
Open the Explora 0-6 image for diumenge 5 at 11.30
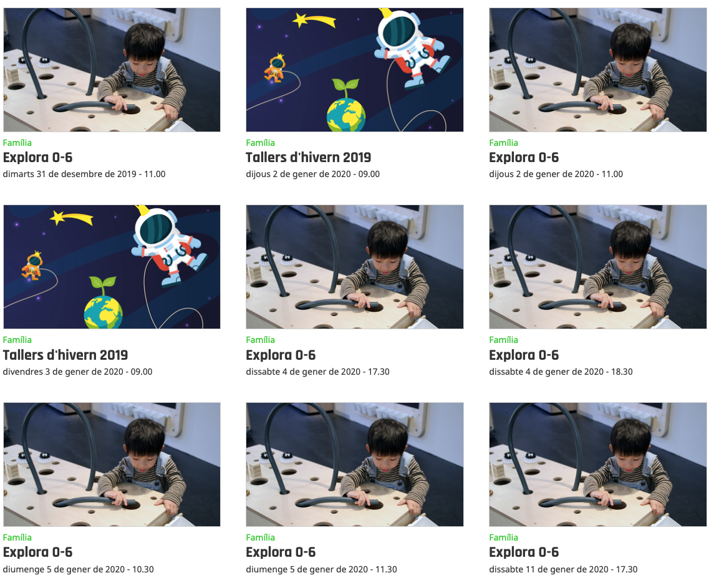tap(354, 465)
